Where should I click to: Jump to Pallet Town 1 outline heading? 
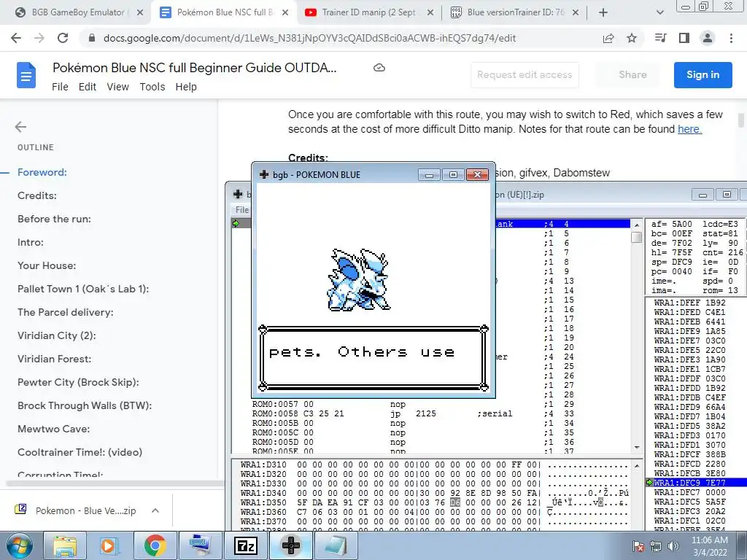coord(83,289)
